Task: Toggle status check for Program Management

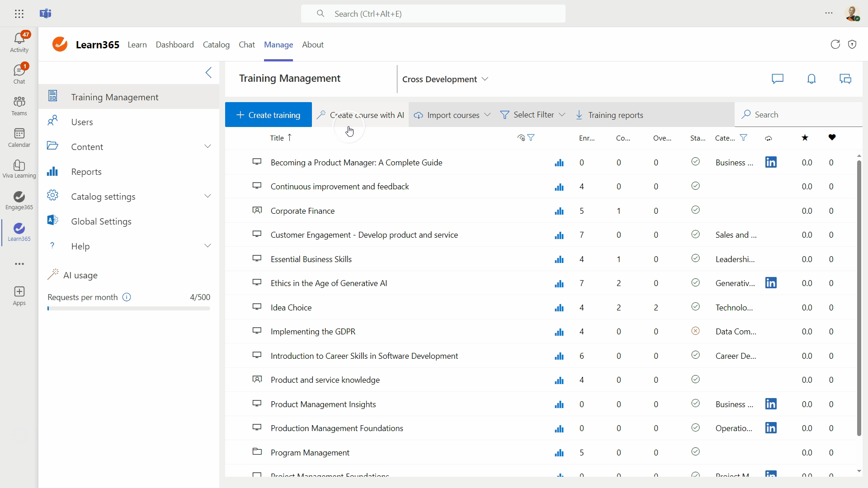Action: (696, 452)
